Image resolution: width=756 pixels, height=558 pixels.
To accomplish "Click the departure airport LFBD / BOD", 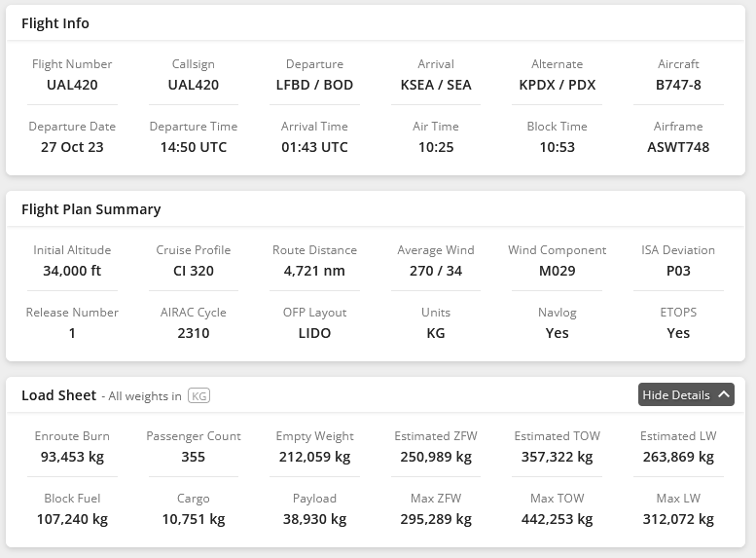I will coord(314,85).
